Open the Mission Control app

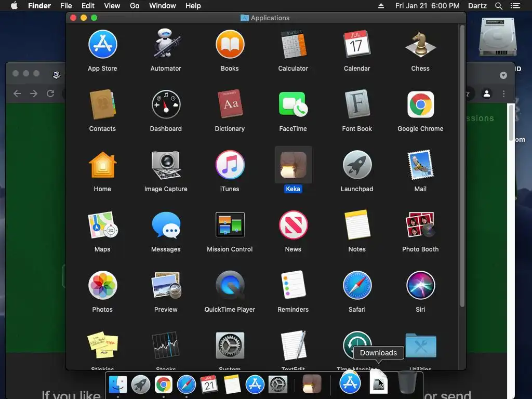pyautogui.click(x=230, y=224)
